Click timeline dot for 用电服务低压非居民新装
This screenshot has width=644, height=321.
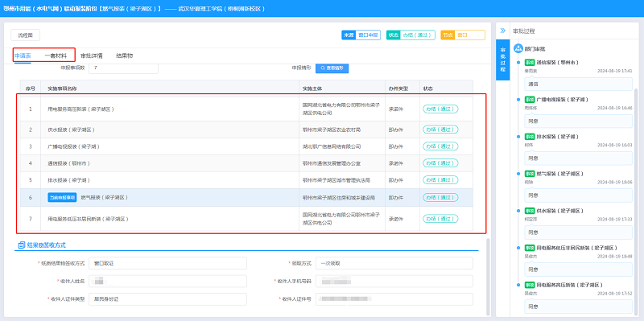pyautogui.click(x=518, y=248)
